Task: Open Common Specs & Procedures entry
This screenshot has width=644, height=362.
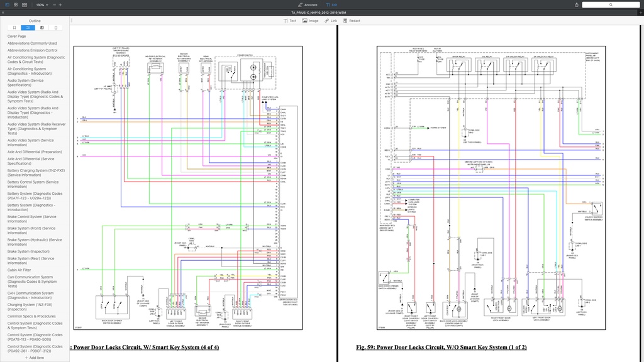Action: tap(31, 317)
